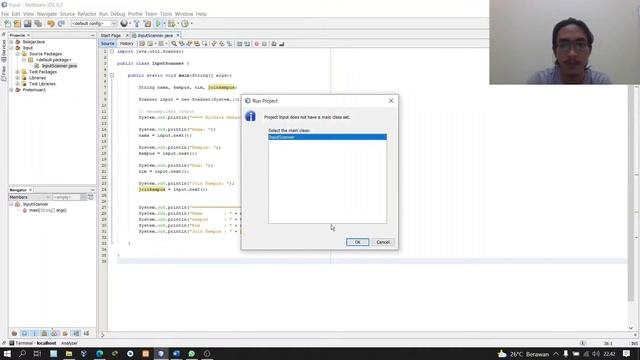This screenshot has width=640, height=360.
Task: Select the default package node
Action: (x=53, y=60)
